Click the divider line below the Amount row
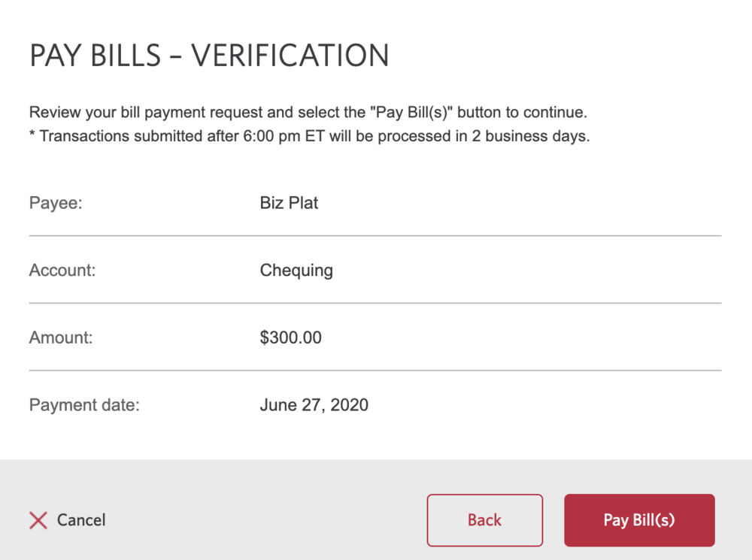The height and width of the screenshot is (560, 752). click(375, 371)
